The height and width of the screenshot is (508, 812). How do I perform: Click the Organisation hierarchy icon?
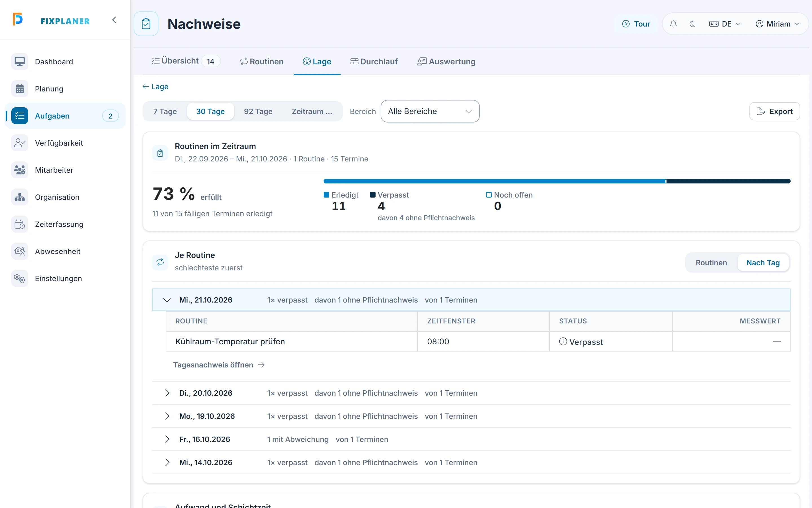20,197
